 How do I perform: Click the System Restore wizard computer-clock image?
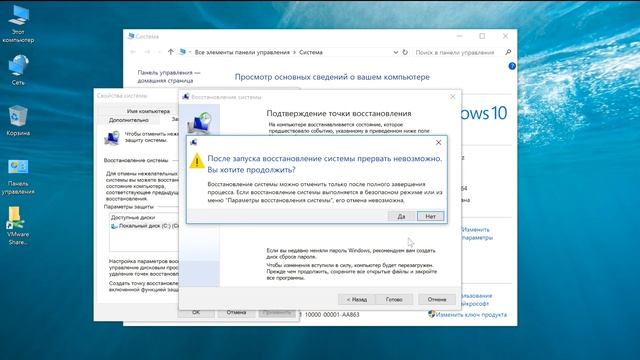click(x=200, y=124)
